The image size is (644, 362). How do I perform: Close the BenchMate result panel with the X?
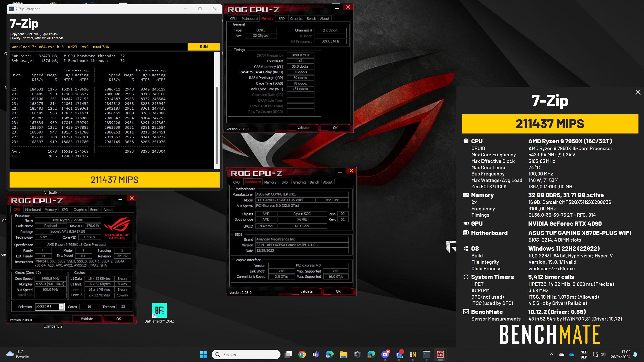coord(638,92)
